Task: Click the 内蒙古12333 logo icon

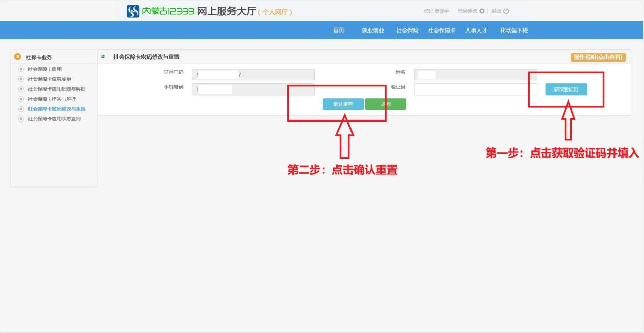Action: 133,11
